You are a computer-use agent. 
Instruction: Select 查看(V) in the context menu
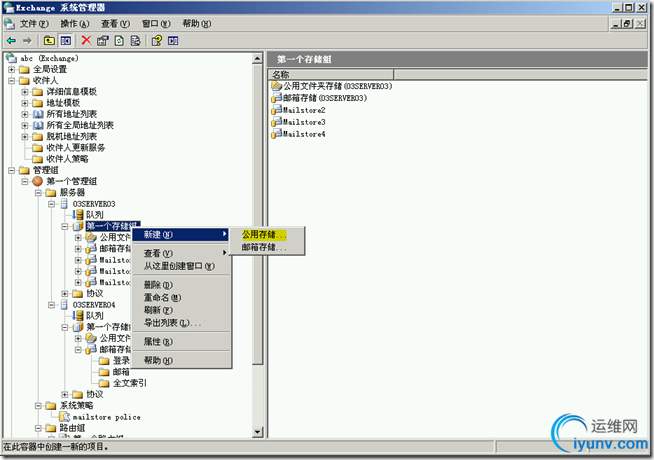181,253
